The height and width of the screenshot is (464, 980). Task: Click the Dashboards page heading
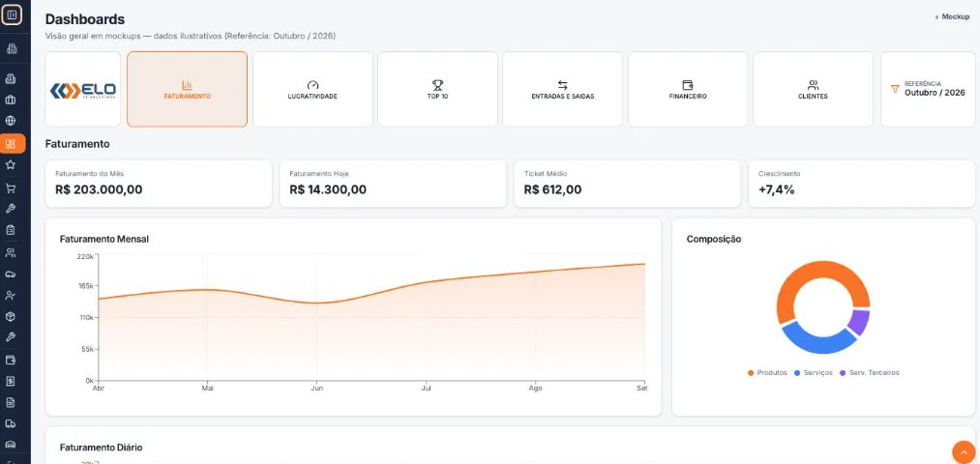[x=85, y=19]
